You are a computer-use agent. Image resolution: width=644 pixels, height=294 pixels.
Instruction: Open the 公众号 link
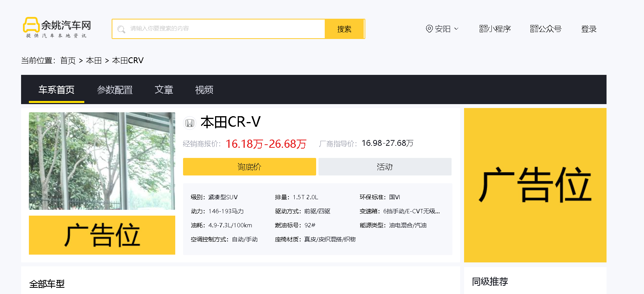pos(550,29)
